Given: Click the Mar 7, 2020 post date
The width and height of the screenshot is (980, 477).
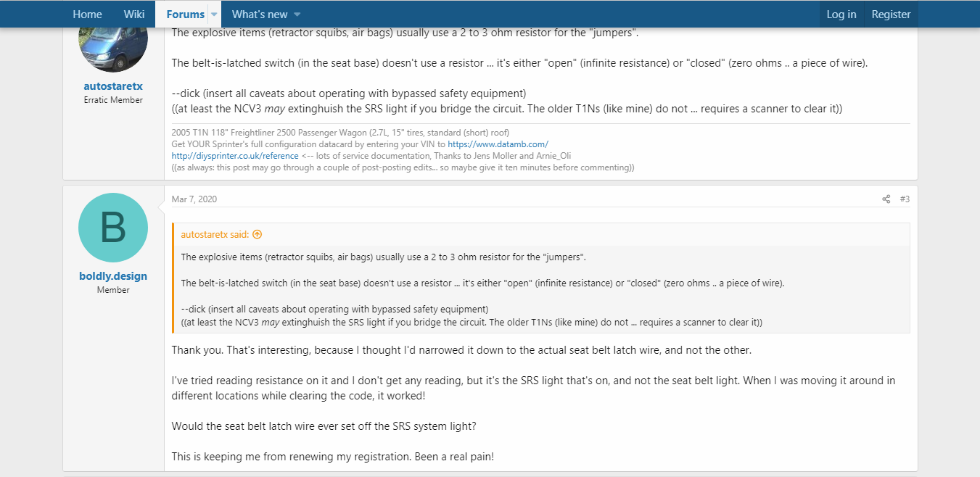Looking at the screenshot, I should point(194,199).
